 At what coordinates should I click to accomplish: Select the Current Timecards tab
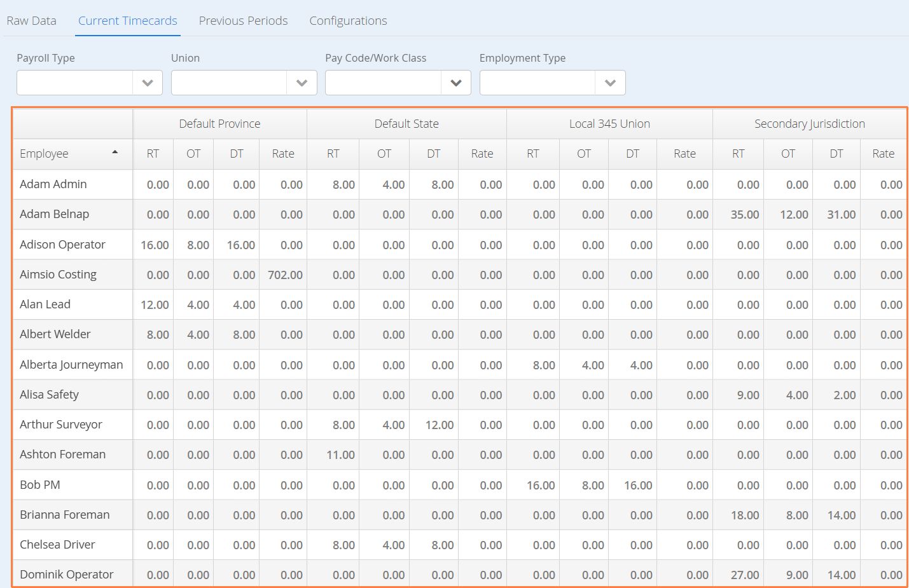click(x=128, y=20)
